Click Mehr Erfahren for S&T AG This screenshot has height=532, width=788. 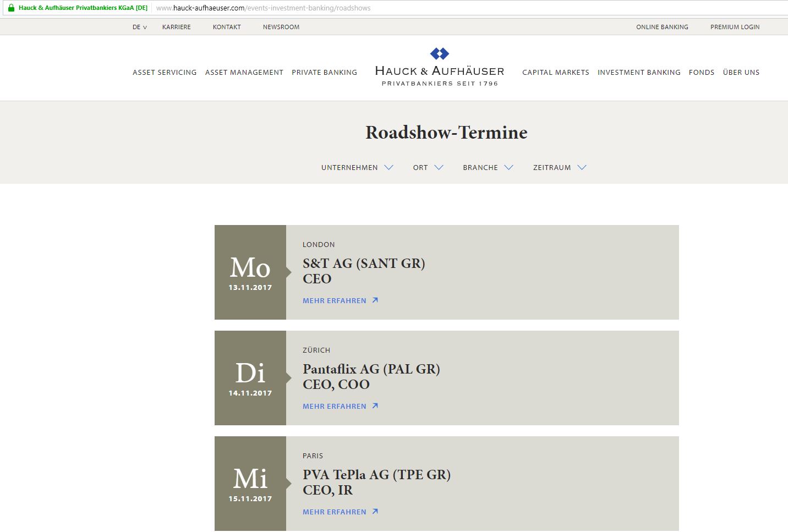click(334, 300)
